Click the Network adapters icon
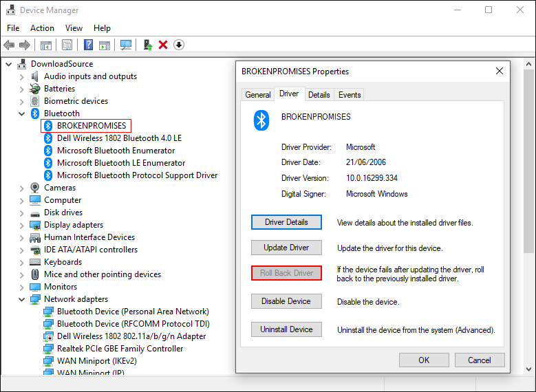Viewport: 536px width, 392px height. [35, 299]
